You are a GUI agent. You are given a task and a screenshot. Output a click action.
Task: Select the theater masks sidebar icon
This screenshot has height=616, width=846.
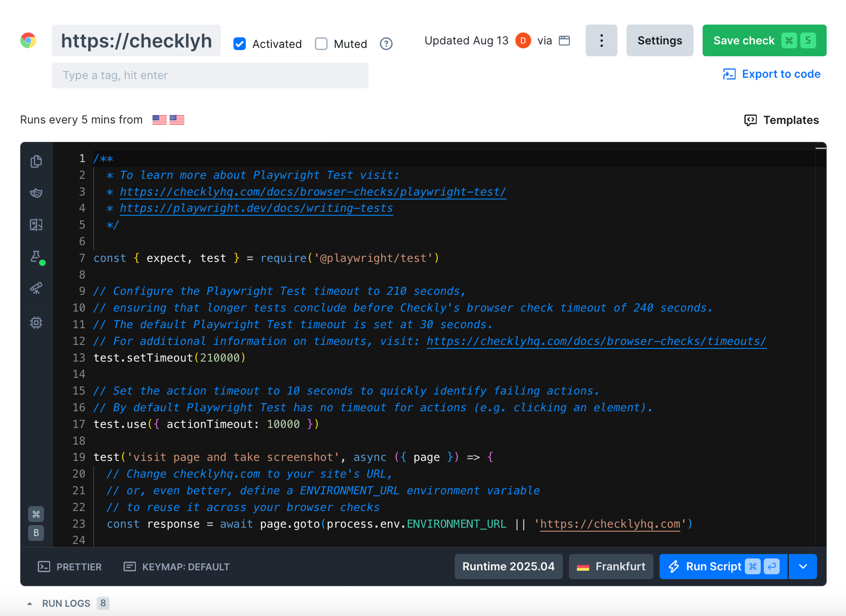[36, 193]
